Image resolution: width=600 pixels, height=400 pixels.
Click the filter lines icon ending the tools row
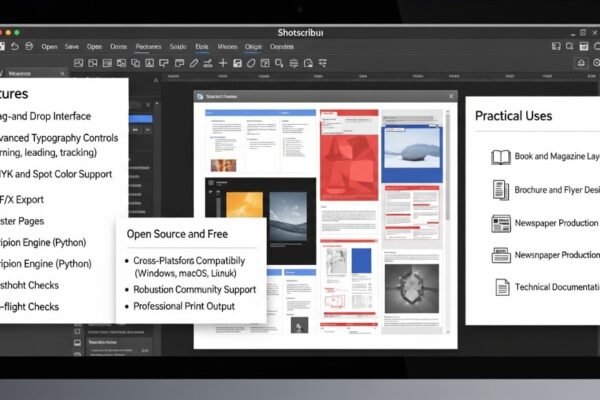point(323,63)
